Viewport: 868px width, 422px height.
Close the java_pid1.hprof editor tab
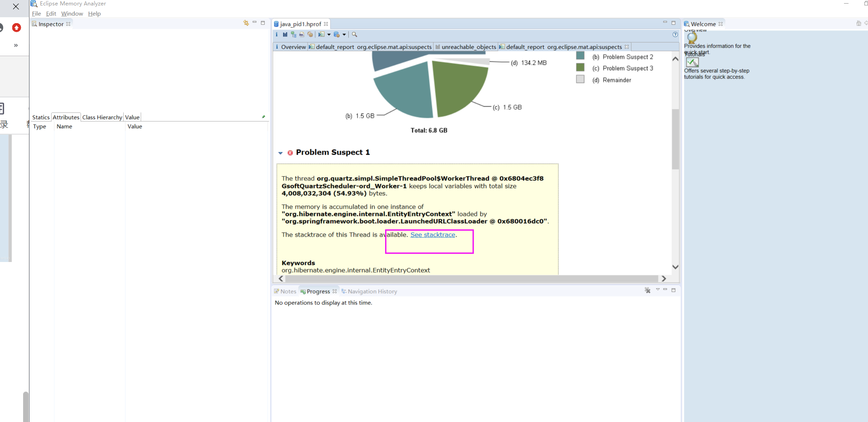pyautogui.click(x=326, y=24)
